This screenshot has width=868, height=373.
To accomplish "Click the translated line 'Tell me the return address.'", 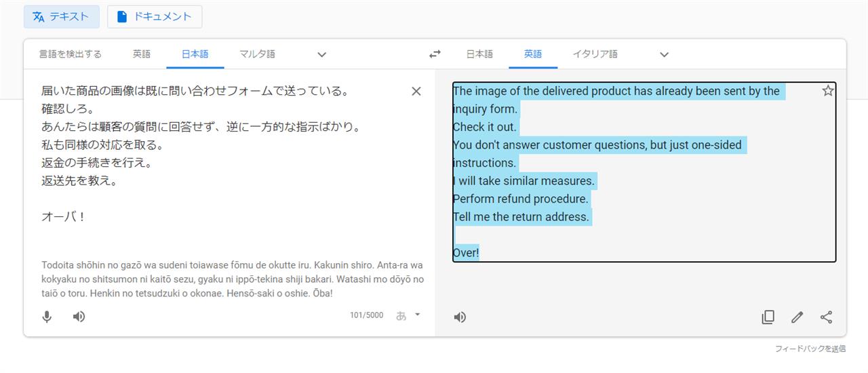I will point(521,217).
